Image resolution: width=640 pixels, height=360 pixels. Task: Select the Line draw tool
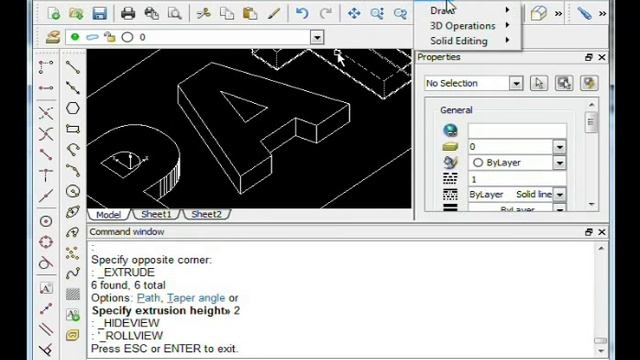pos(73,67)
